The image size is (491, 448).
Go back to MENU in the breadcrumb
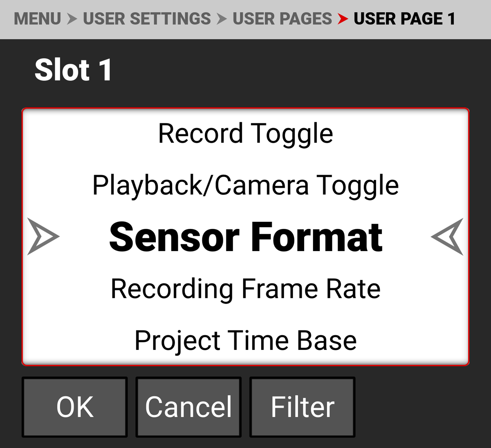coord(37,19)
